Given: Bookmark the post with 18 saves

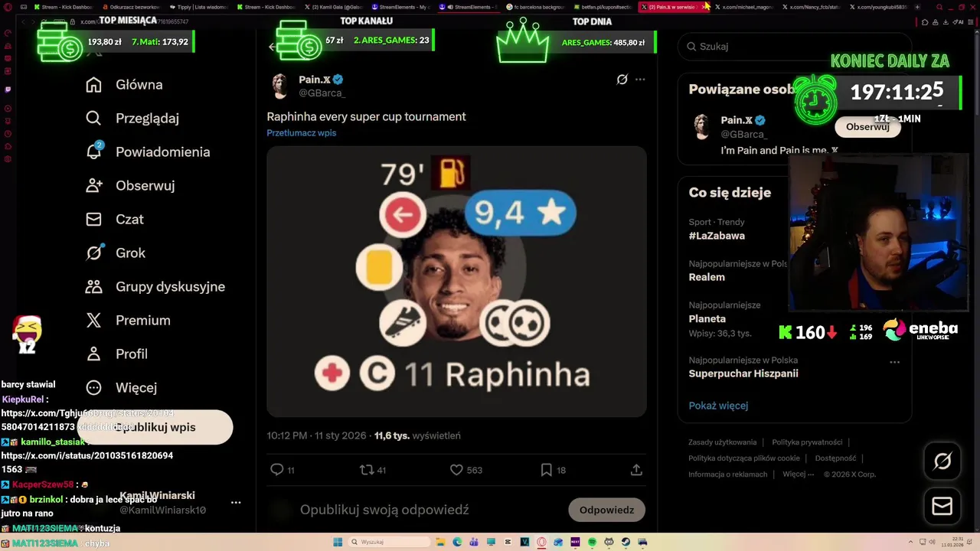Looking at the screenshot, I should [546, 470].
